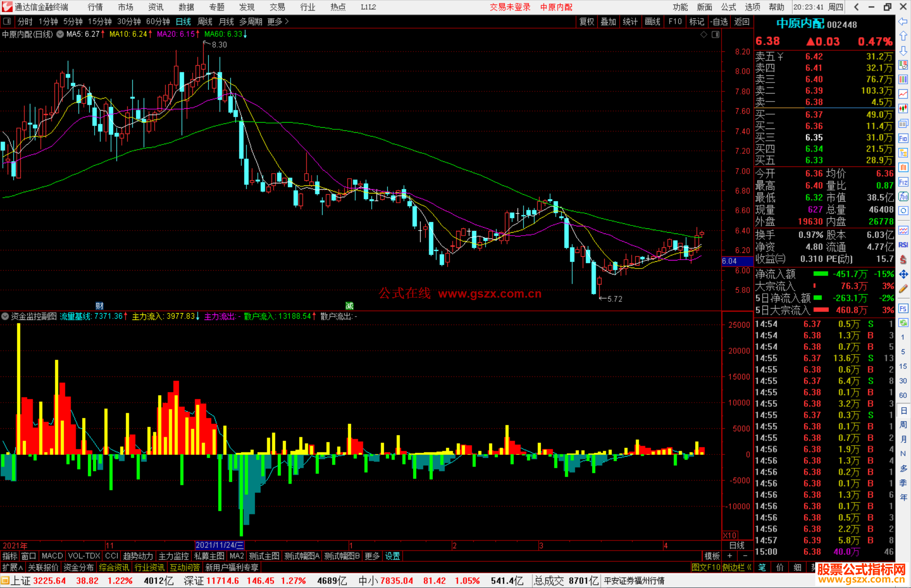
Task: Open the 更多 indicators option in bottom tabs
Action: pos(372,556)
